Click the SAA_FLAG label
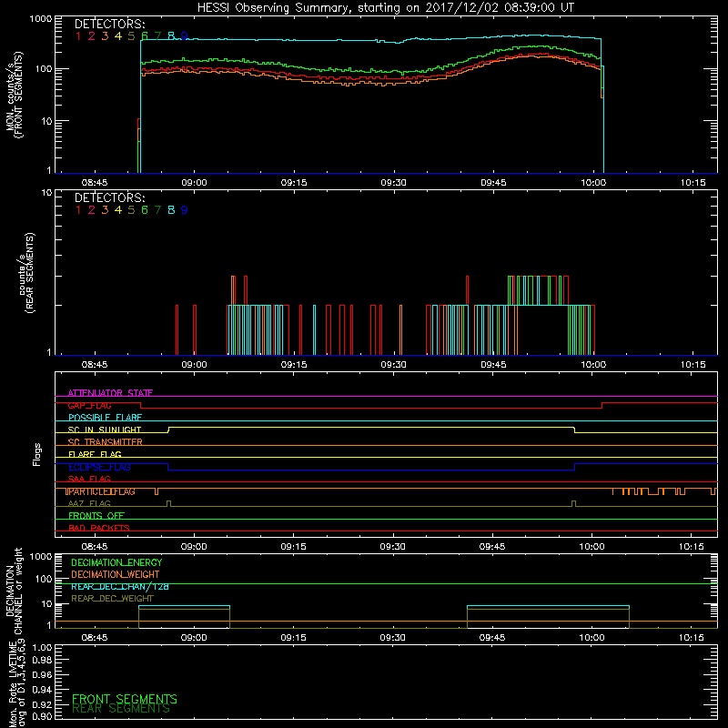 tap(89, 479)
